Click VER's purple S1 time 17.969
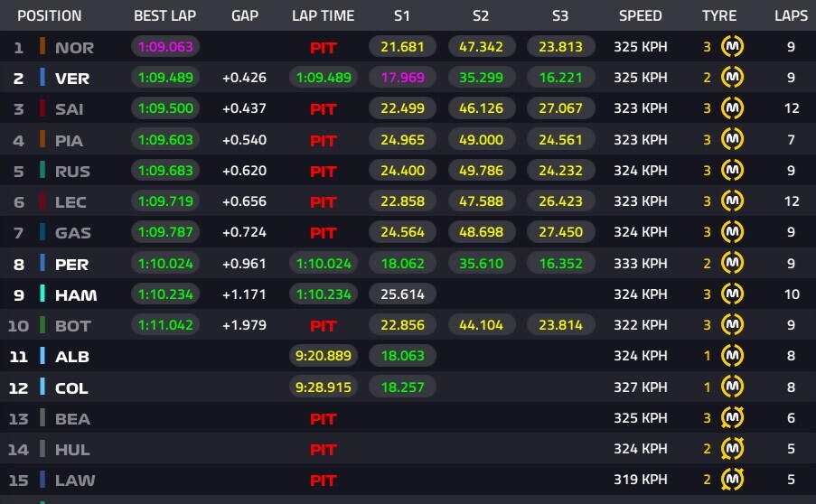 (402, 78)
